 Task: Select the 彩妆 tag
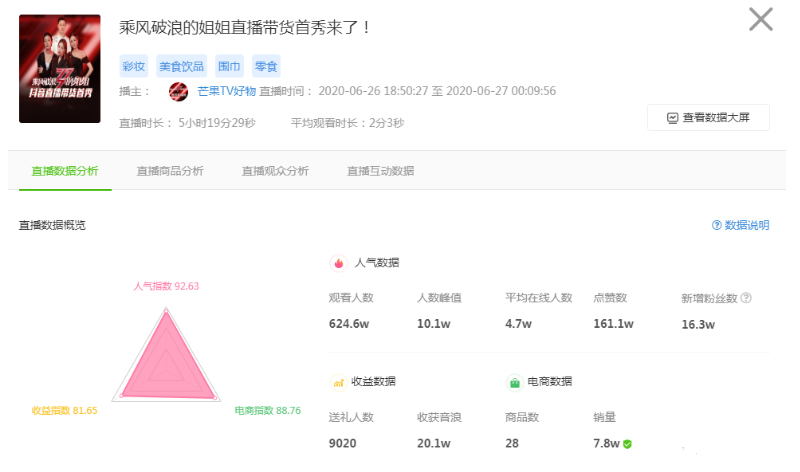click(134, 66)
